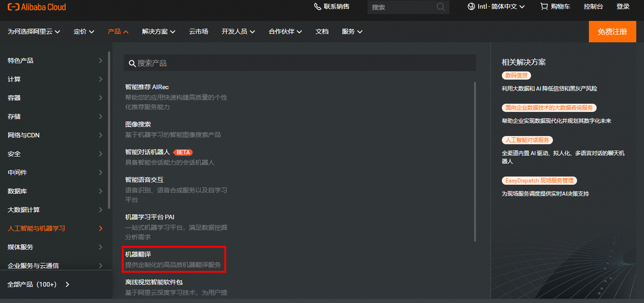The height and width of the screenshot is (303, 644).
Task: Click 相关解决方案 heading
Action: (524, 62)
